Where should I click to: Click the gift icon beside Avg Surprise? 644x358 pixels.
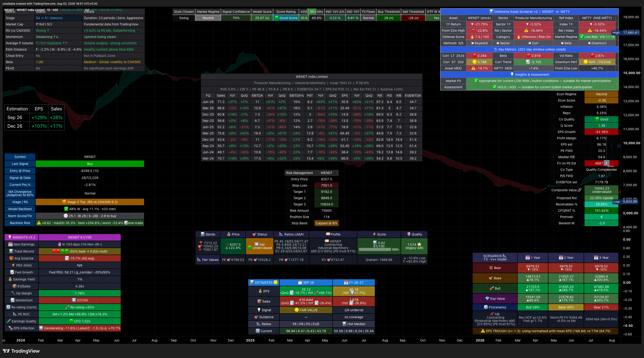pos(11,258)
